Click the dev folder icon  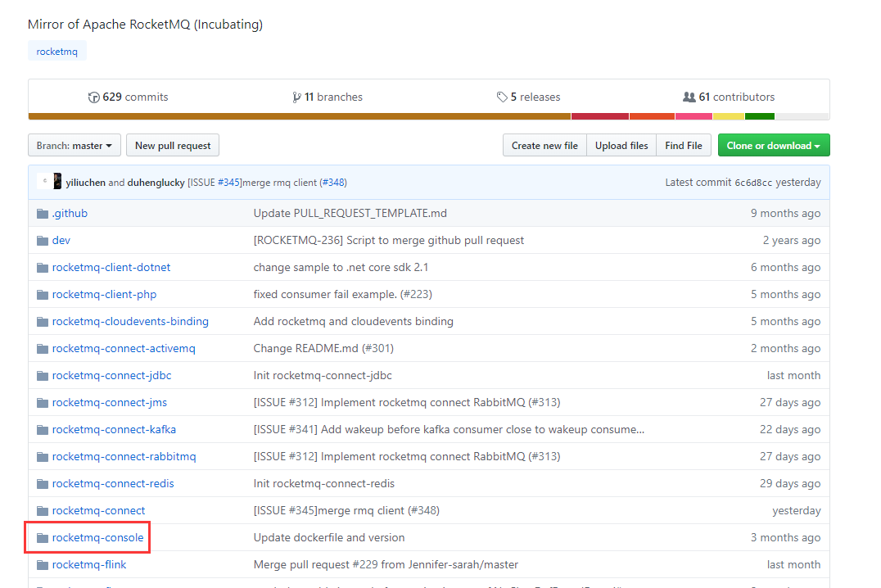(43, 241)
